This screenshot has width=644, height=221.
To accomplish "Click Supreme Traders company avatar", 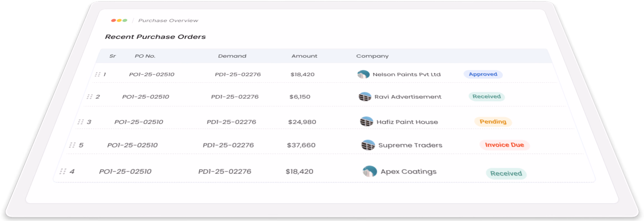I will coord(368,145).
